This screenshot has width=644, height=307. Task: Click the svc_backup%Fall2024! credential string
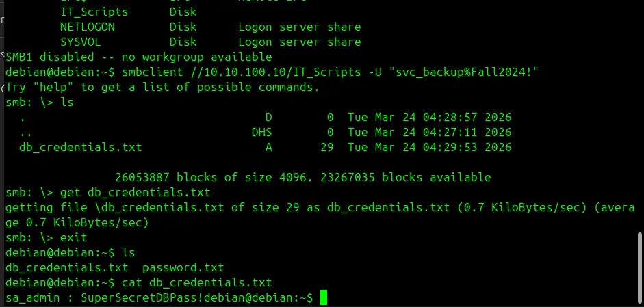[x=467, y=72]
